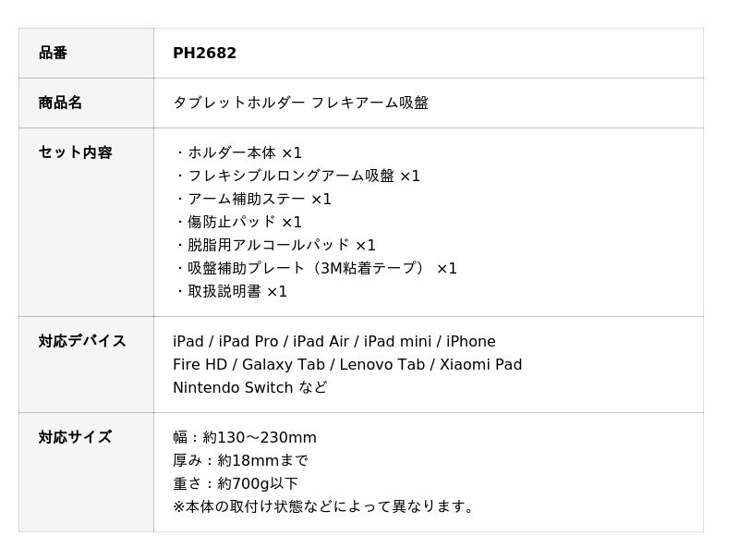Screen dimensions: 739x560
Task: Click the 対応サイズ row label
Action: pos(75,438)
